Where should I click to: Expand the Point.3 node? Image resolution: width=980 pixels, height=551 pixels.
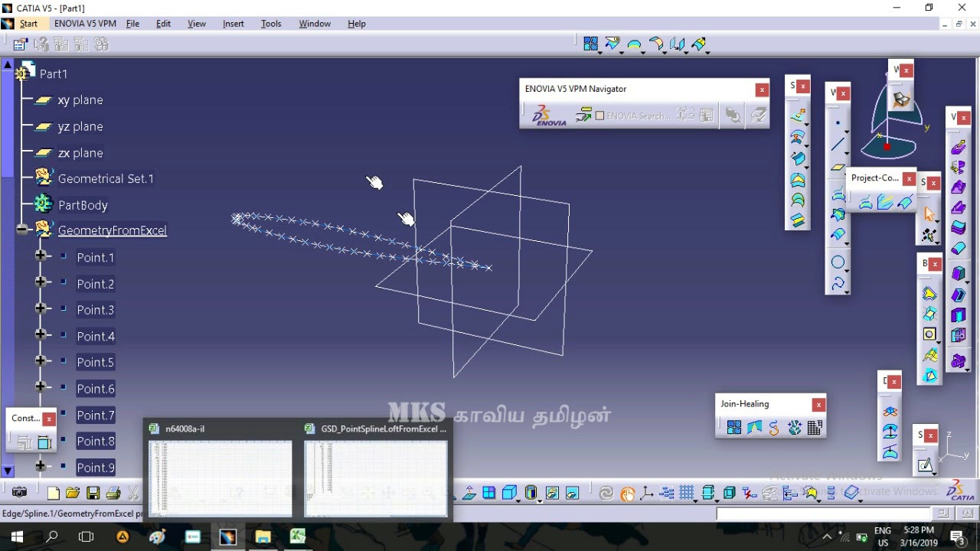coord(41,308)
